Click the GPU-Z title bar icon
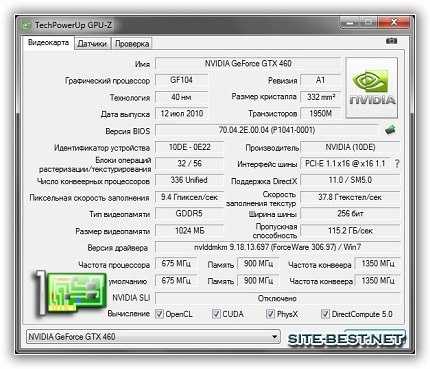430x369 pixels. click(26, 25)
